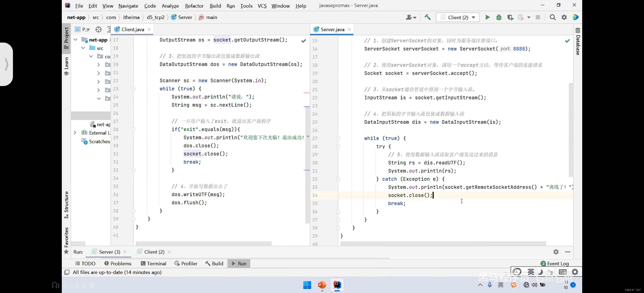The height and width of the screenshot is (293, 644).
Task: Run the Client (2) configuration
Action: click(x=487, y=17)
